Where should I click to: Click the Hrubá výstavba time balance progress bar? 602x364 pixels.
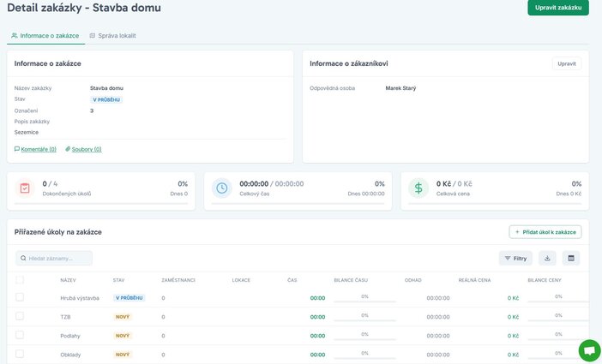click(364, 301)
